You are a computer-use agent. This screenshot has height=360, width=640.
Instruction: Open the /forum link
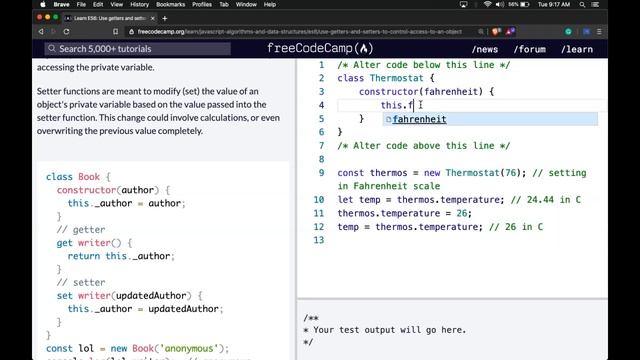coord(529,49)
